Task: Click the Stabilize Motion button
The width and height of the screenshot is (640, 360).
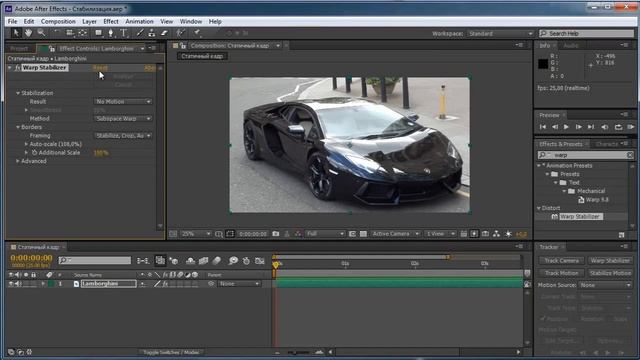Action: (610, 273)
